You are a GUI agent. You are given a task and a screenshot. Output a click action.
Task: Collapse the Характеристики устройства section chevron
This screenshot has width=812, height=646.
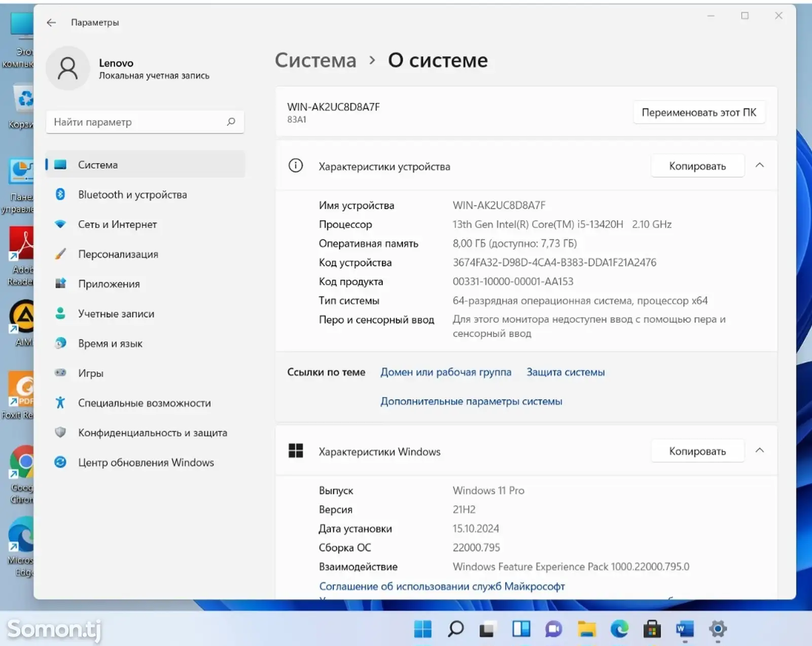click(x=759, y=165)
